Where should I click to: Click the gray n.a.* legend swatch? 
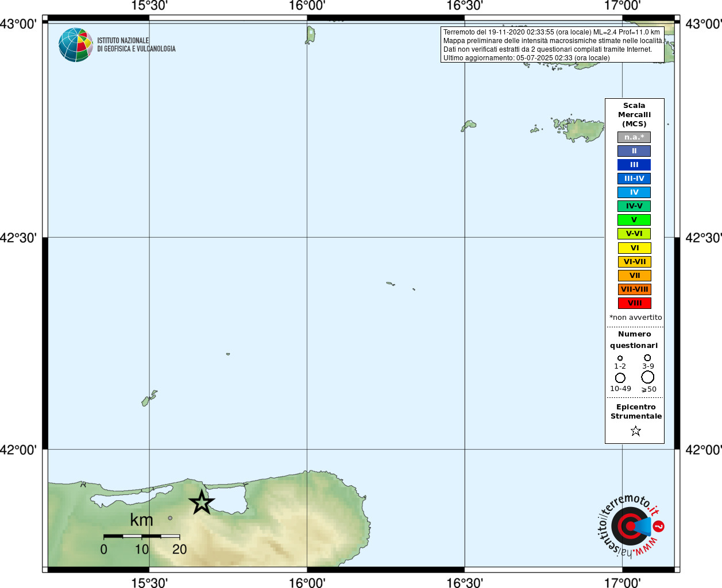[634, 137]
